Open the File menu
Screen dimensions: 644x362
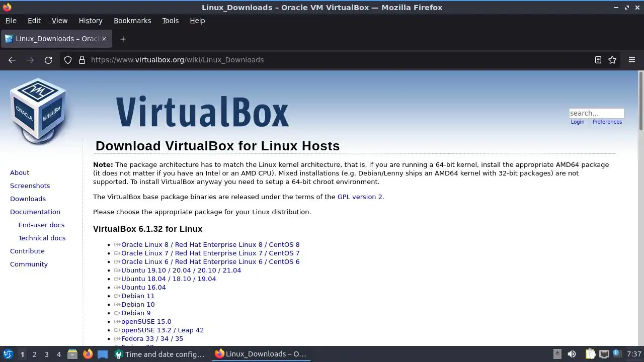pos(11,21)
